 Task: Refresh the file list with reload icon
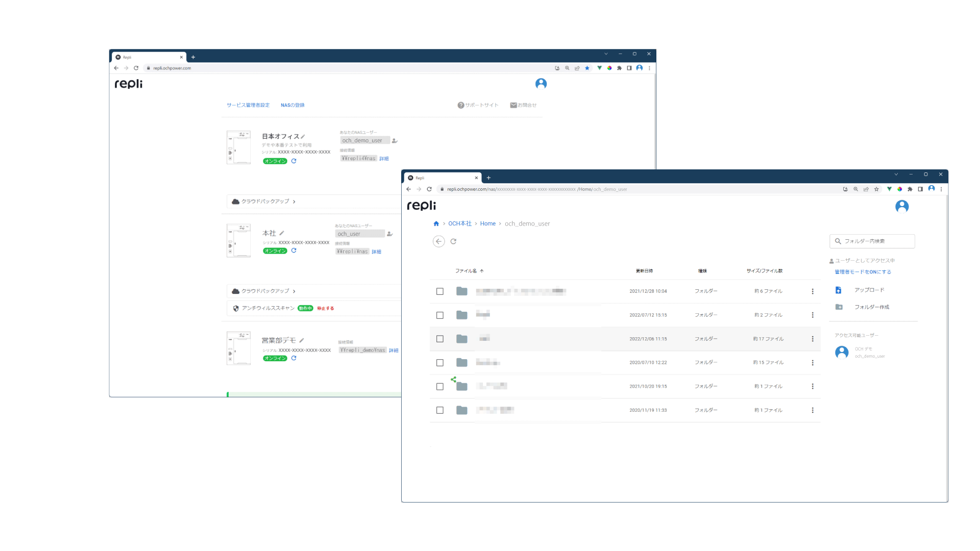(453, 241)
